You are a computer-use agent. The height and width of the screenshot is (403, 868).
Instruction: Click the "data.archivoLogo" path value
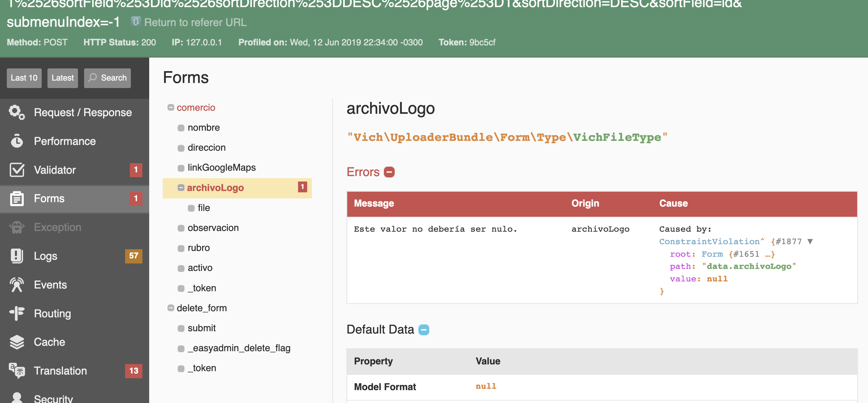[749, 267]
